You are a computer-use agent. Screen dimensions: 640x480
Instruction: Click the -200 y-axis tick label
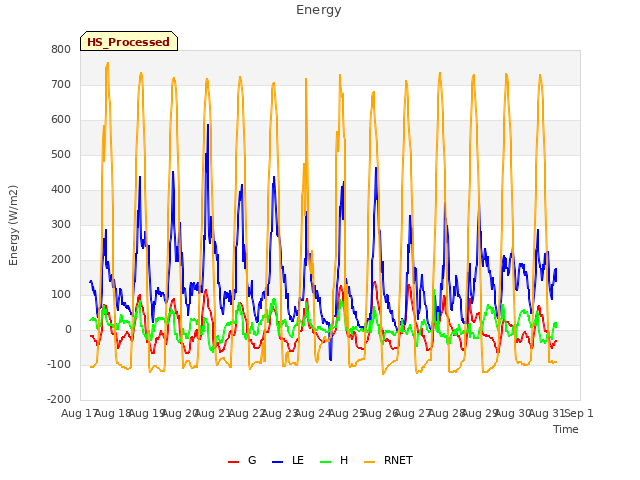pyautogui.click(x=59, y=400)
